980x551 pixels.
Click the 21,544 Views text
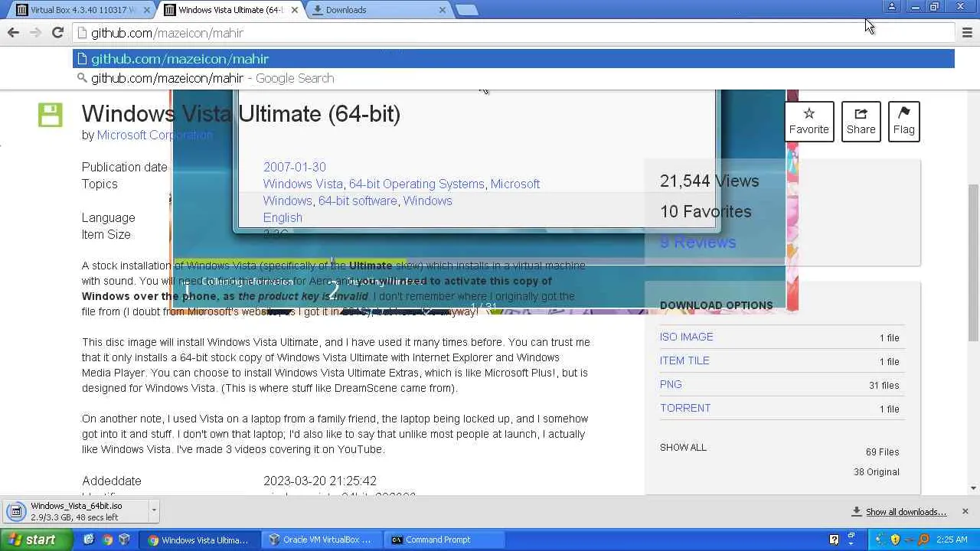point(710,181)
